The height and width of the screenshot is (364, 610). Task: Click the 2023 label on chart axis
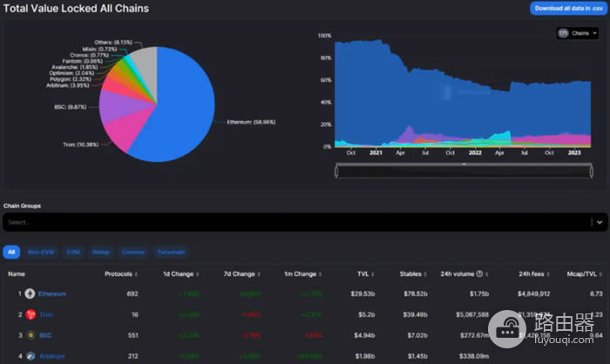(574, 152)
